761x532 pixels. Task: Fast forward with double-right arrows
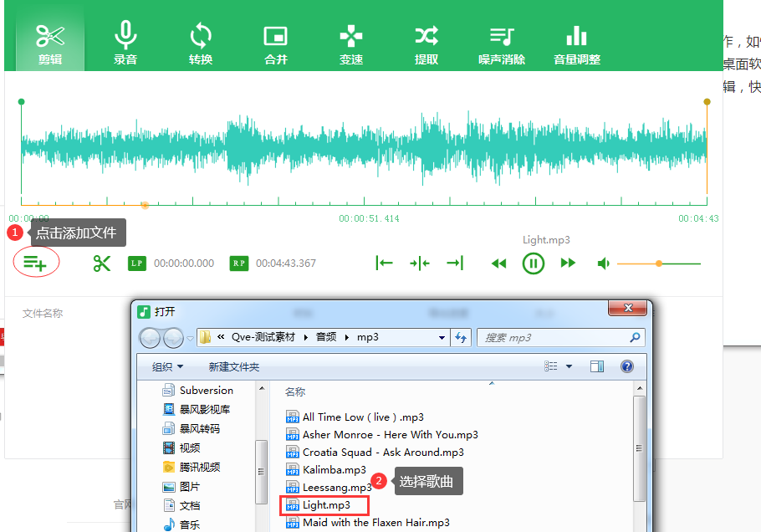coord(568,263)
